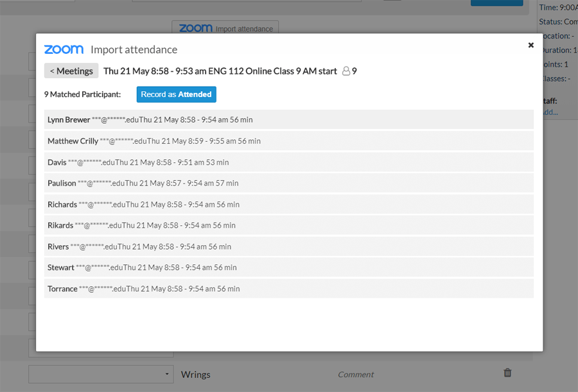
Task: Select Matthew Crilly participant row
Action: (288, 141)
